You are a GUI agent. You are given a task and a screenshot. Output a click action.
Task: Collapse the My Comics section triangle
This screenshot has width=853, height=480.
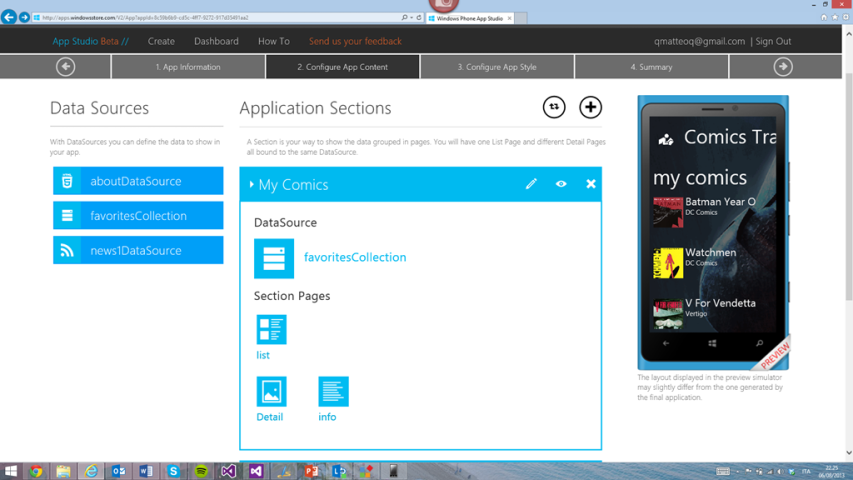(252, 185)
